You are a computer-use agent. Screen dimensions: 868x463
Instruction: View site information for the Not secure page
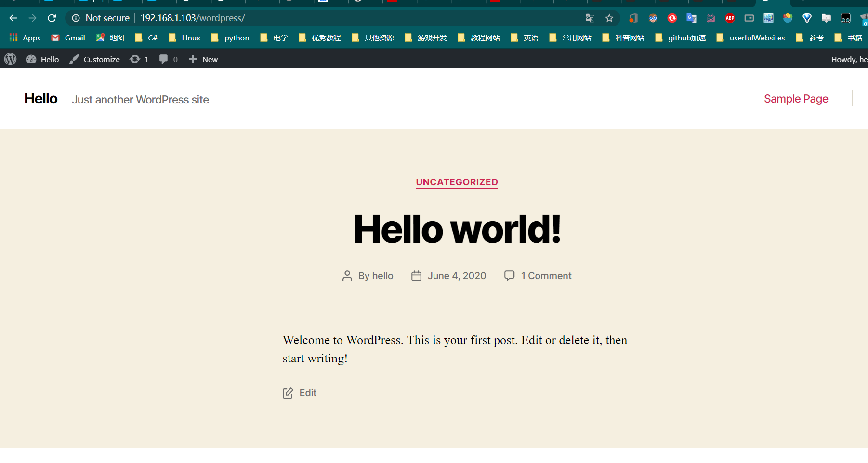[76, 18]
